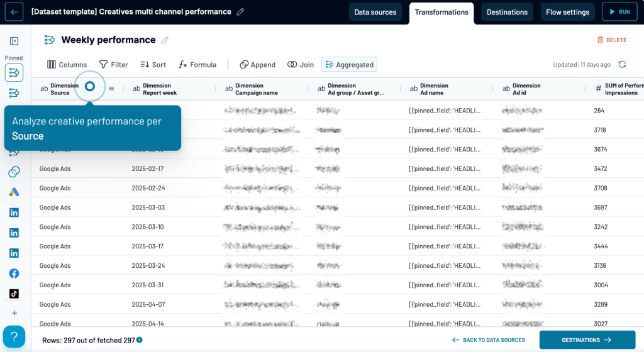Switch to the Data sources tab

375,12
